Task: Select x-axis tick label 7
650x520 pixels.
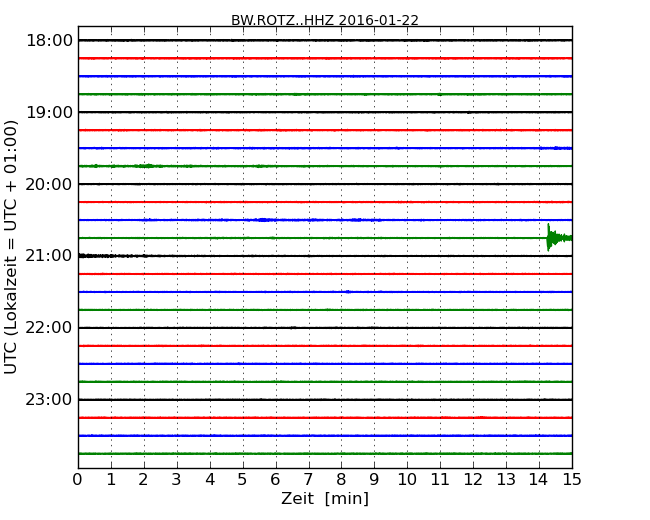Action: tap(308, 480)
